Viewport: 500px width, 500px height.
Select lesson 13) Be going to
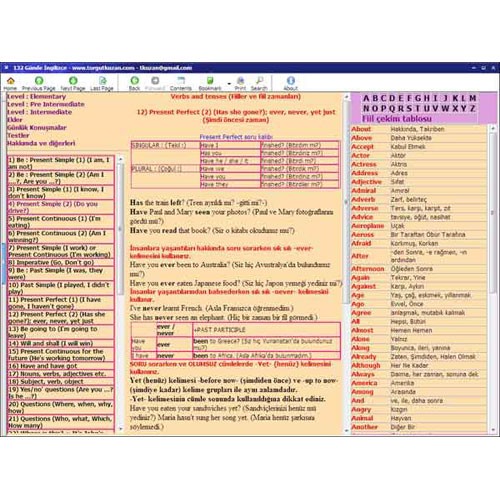[x=60, y=332]
